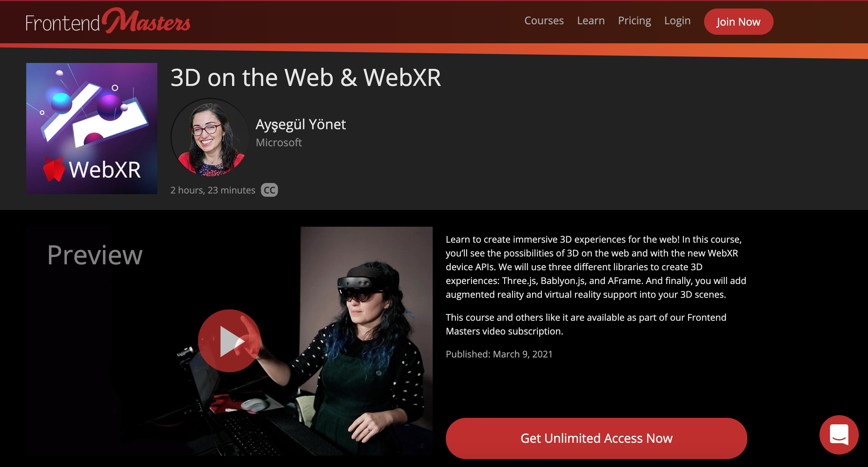The image size is (868, 467).
Task: Click the CC closed captions badge
Action: click(269, 190)
